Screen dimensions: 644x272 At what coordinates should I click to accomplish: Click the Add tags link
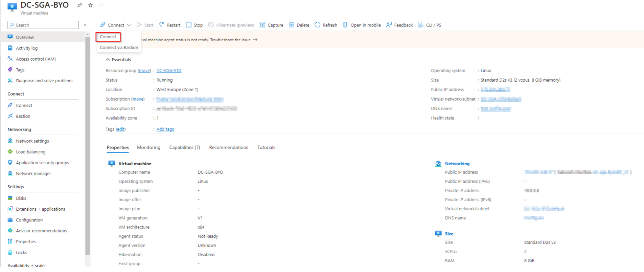tap(165, 129)
